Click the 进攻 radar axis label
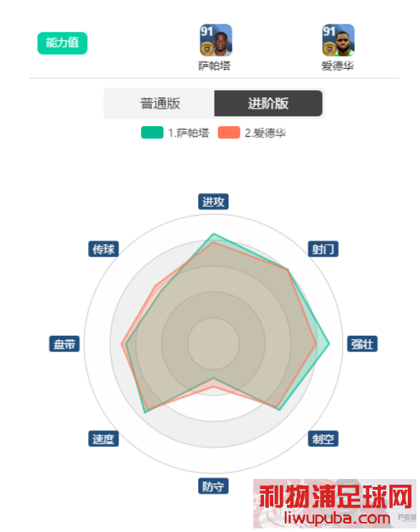The image size is (420, 532). 213,201
